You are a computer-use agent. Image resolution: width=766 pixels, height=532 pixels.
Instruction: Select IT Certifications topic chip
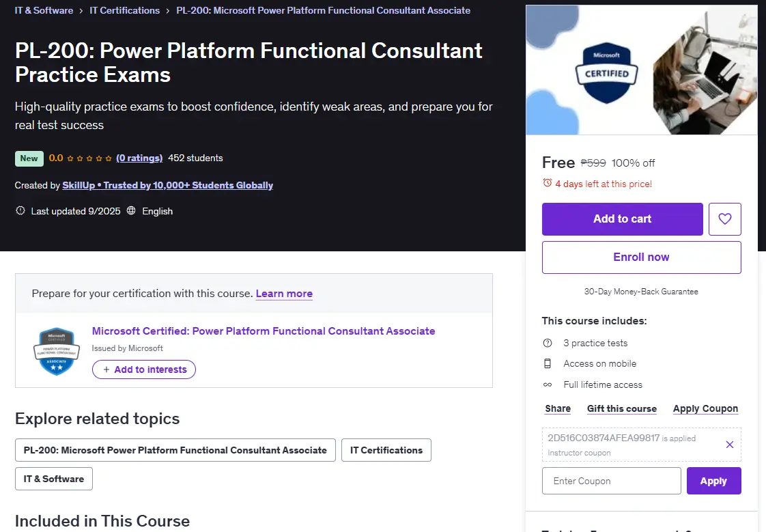point(386,450)
